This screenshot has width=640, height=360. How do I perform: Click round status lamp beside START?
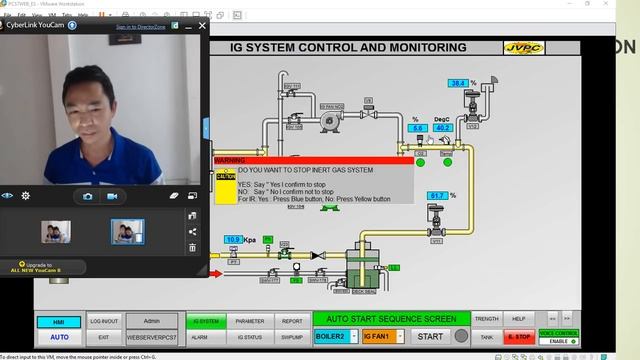click(x=461, y=336)
